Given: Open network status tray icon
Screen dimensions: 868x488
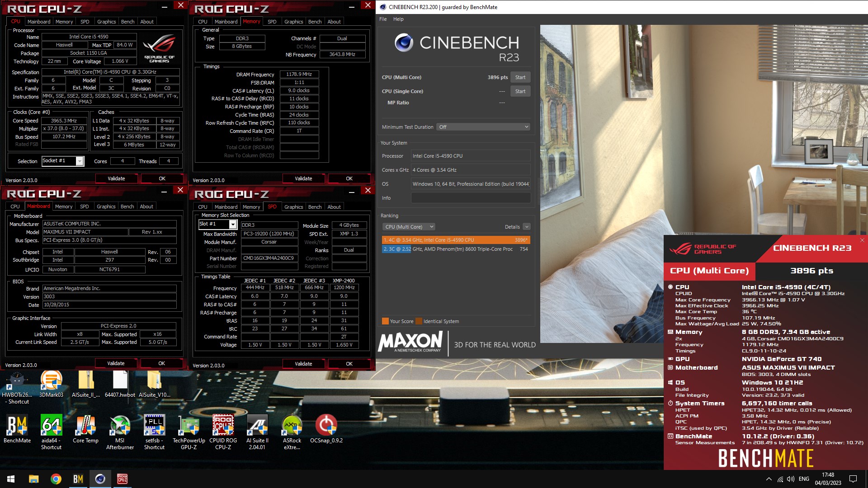Looking at the screenshot, I should pos(780,479).
